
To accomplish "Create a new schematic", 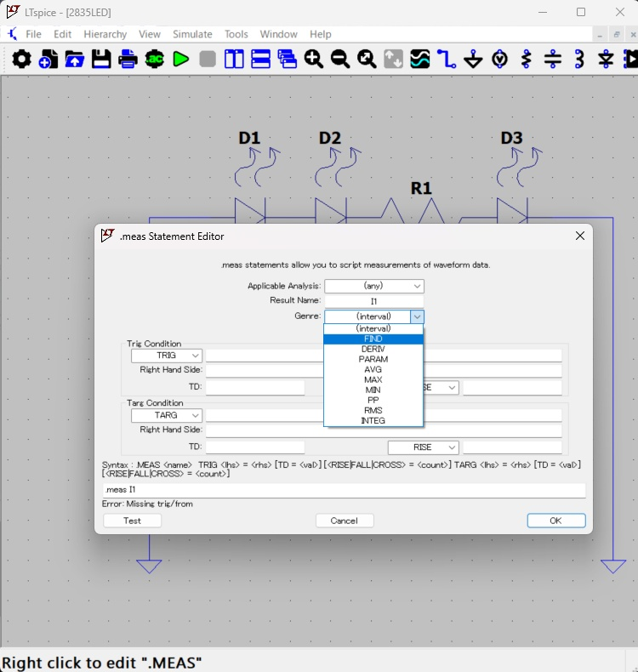I will click(x=48, y=60).
